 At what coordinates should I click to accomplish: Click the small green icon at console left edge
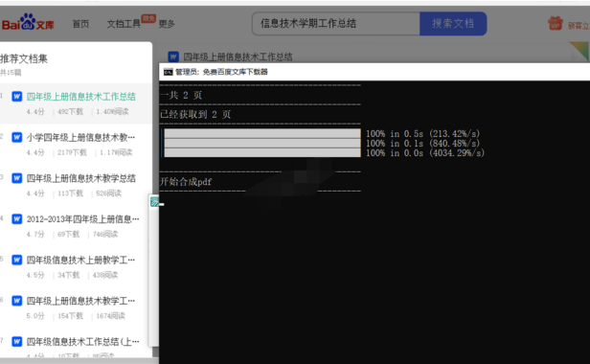(154, 202)
